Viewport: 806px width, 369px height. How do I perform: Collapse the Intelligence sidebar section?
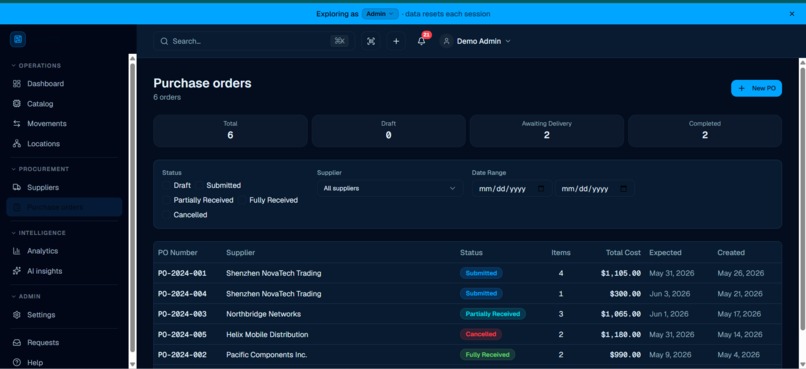[x=39, y=233]
